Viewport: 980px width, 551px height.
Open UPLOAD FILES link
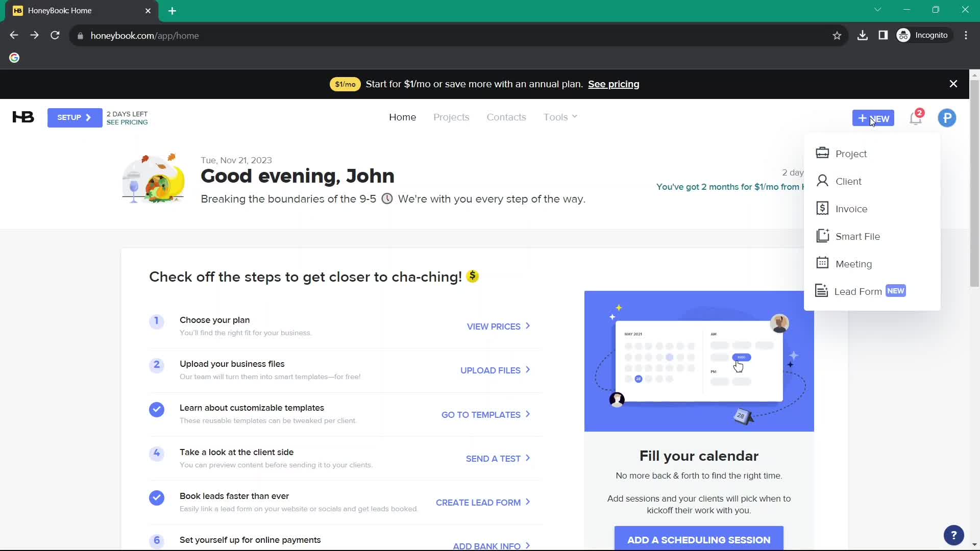495,370
